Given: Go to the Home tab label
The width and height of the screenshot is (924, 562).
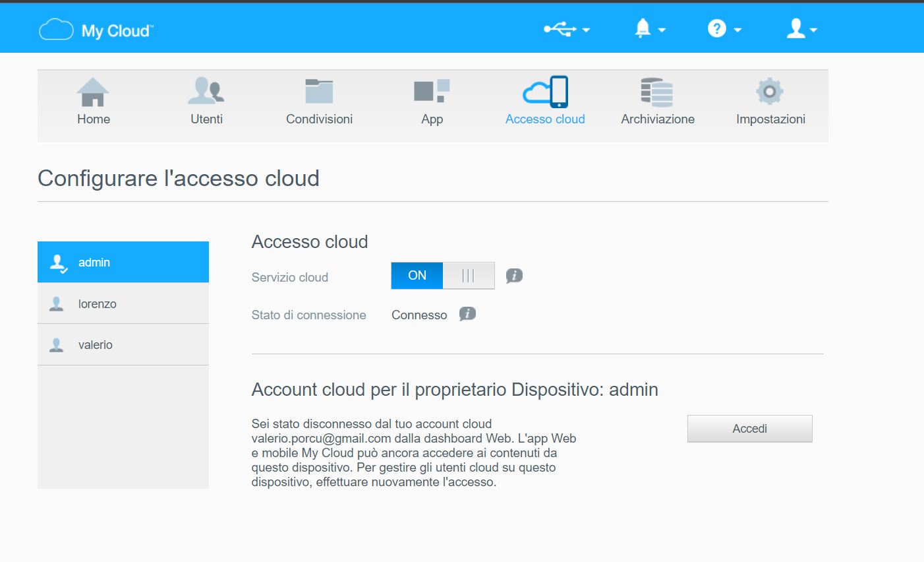Looking at the screenshot, I should tap(94, 119).
